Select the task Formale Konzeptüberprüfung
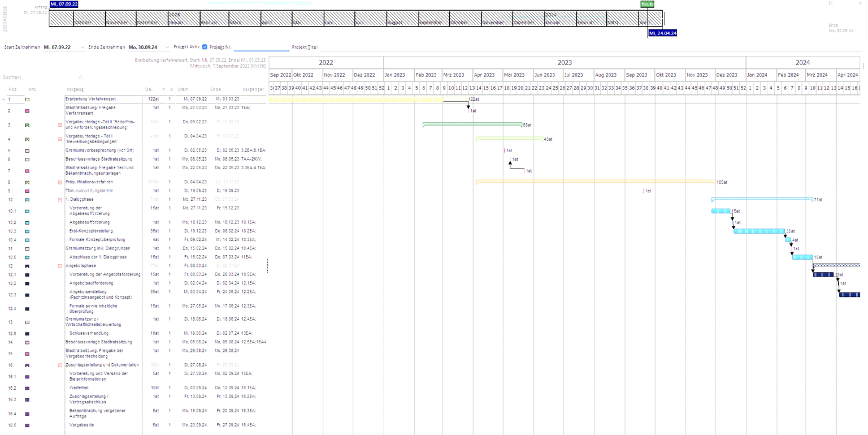 pyautogui.click(x=97, y=240)
